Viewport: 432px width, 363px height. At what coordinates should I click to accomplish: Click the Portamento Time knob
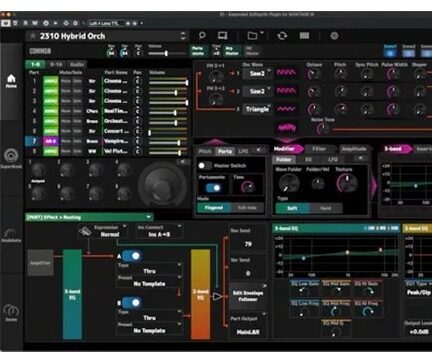coord(248,187)
